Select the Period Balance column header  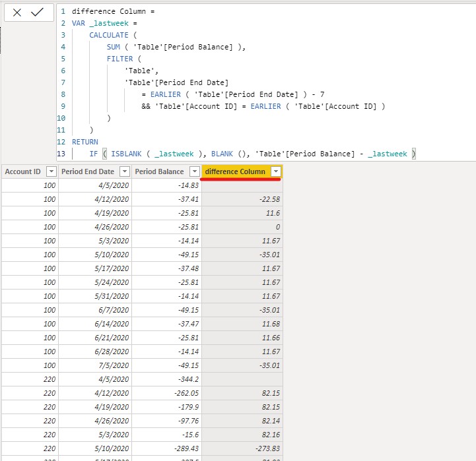click(159, 171)
